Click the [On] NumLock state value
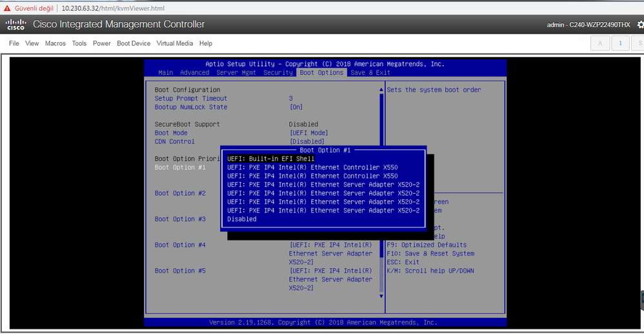644x334 pixels. (296, 107)
